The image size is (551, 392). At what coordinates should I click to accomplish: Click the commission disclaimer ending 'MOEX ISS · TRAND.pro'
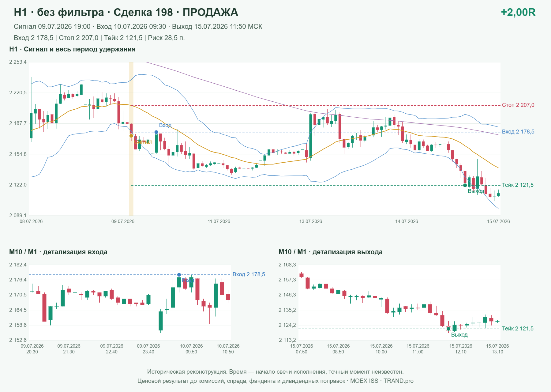point(275,381)
